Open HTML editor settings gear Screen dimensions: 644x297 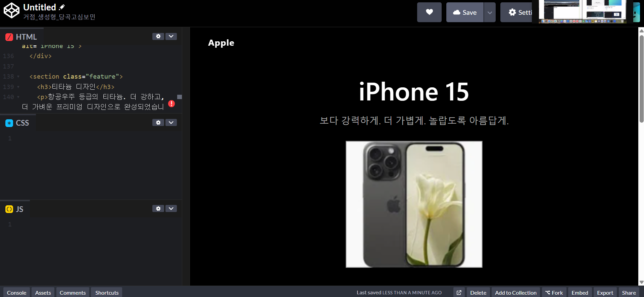click(158, 36)
